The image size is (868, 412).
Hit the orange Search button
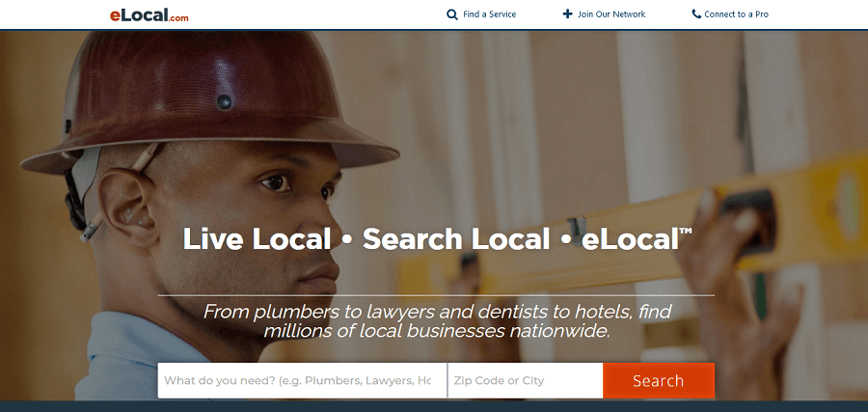pos(659,380)
